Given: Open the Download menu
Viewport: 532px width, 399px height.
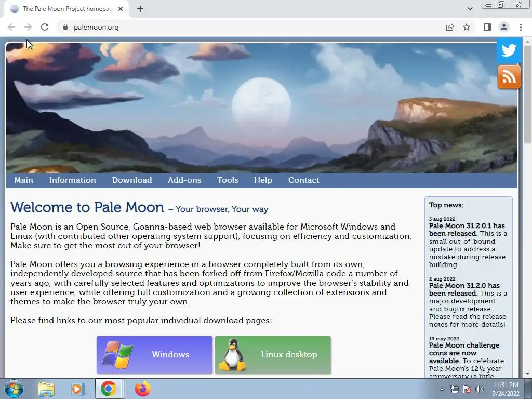Looking at the screenshot, I should pyautogui.click(x=132, y=180).
